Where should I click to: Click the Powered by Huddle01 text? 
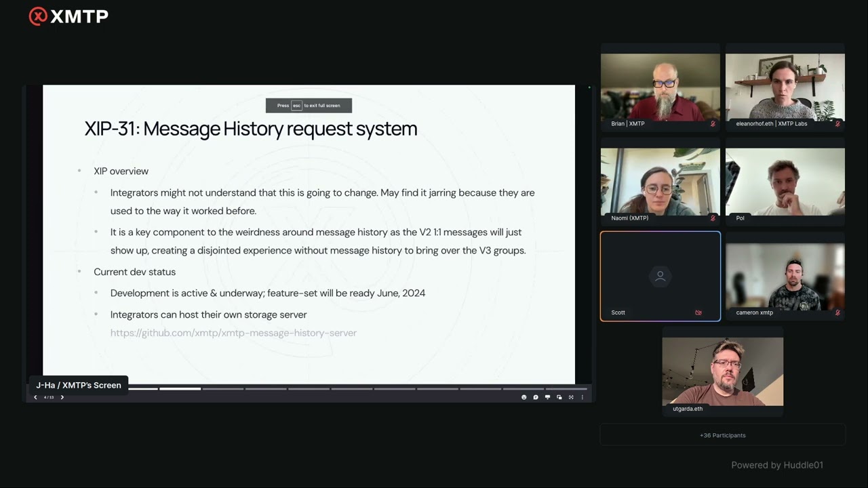click(776, 465)
